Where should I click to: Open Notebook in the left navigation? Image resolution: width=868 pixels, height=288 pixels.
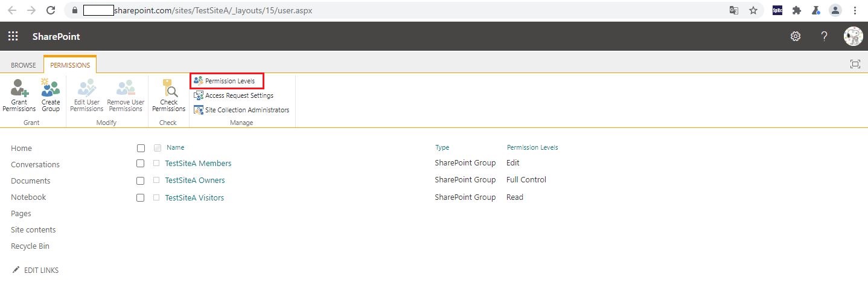click(28, 197)
